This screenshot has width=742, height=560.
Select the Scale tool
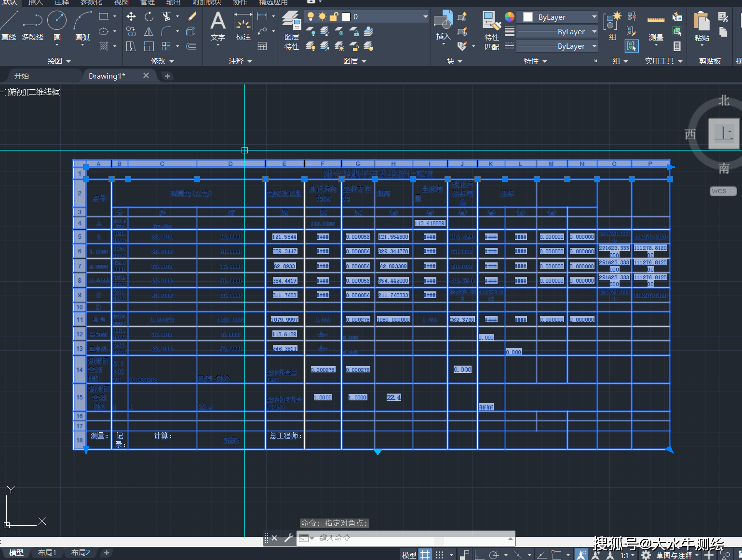tap(149, 46)
